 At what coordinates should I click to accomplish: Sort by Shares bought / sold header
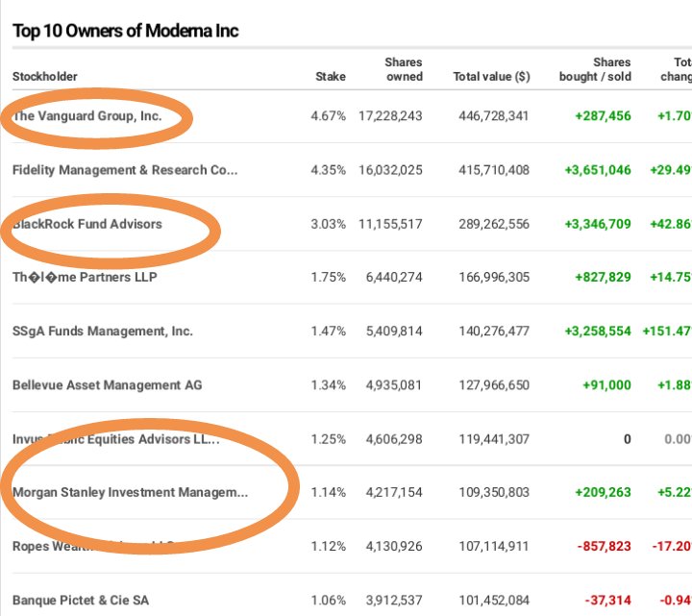pos(595,69)
